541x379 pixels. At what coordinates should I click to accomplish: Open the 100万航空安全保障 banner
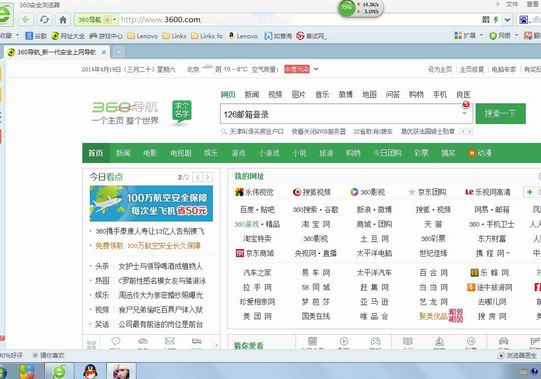[151, 203]
